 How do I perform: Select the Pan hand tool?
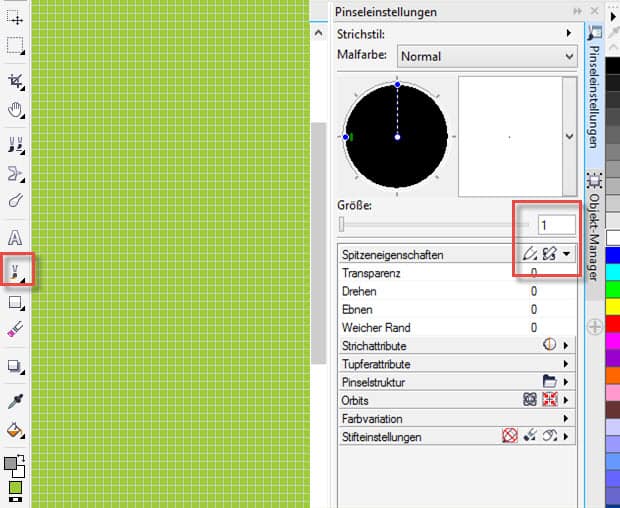pyautogui.click(x=15, y=110)
